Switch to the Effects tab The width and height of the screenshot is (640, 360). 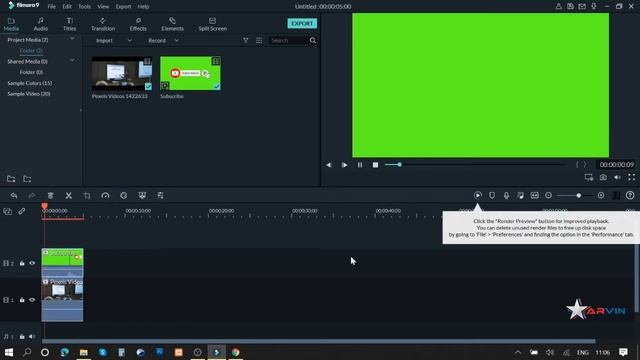coord(138,24)
